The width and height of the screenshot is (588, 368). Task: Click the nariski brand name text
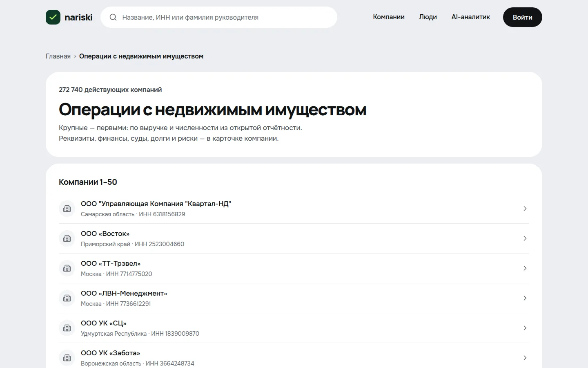coord(78,17)
